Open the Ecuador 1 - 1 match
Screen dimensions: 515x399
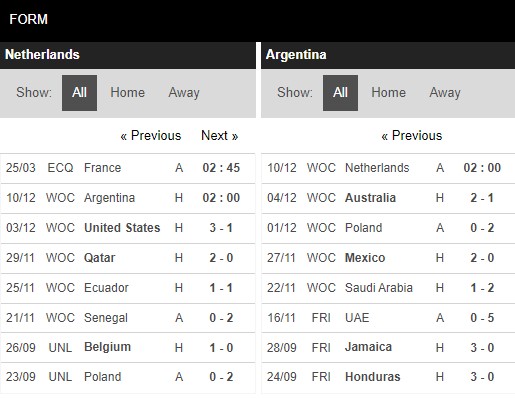coord(128,288)
